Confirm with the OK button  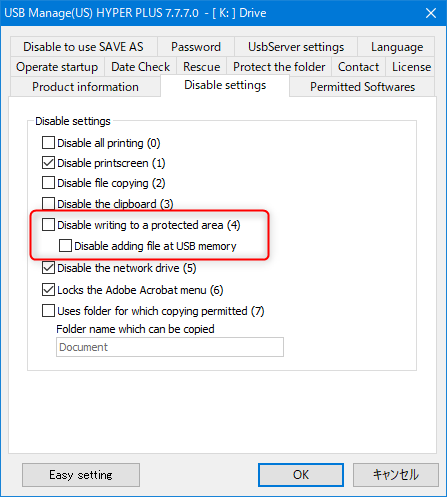coord(301,475)
